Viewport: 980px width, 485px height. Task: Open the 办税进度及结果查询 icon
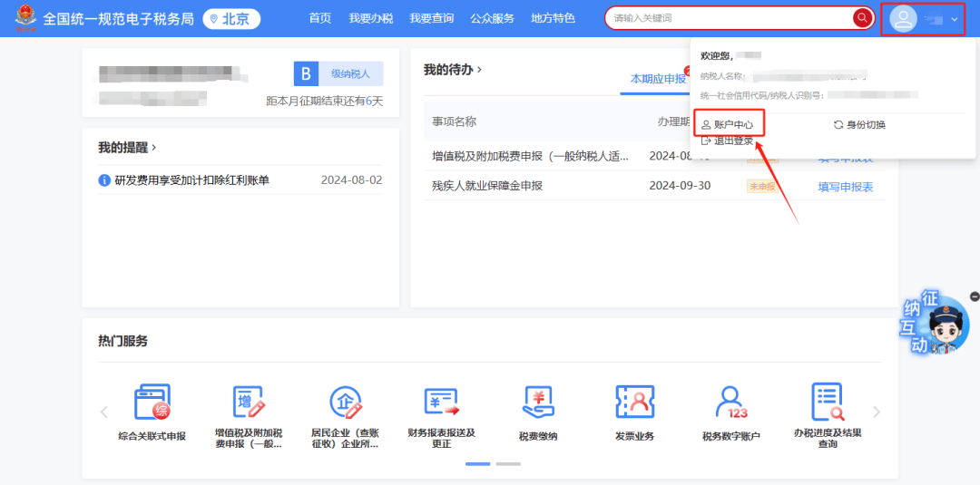pyautogui.click(x=828, y=402)
